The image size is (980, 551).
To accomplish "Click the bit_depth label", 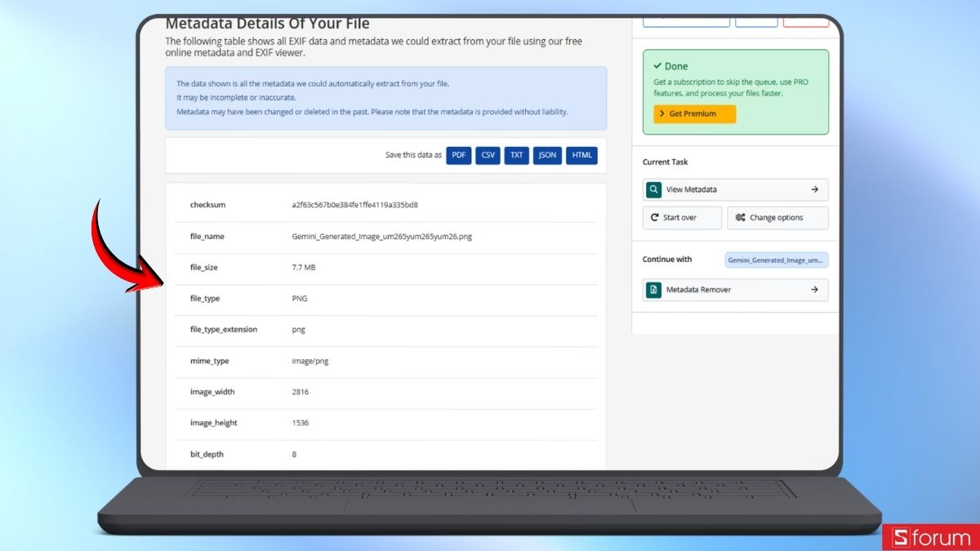I will [207, 454].
